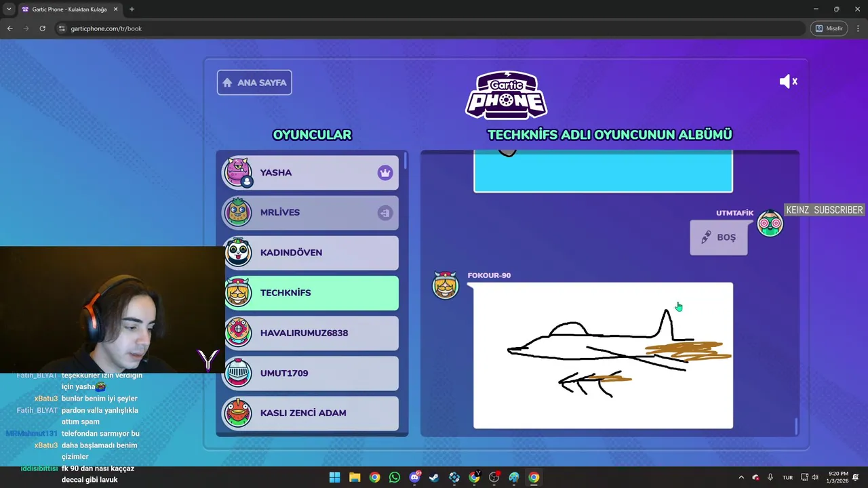Screen dimensions: 868x488
Task: Click the Gartic Phone logo
Action: (506, 96)
